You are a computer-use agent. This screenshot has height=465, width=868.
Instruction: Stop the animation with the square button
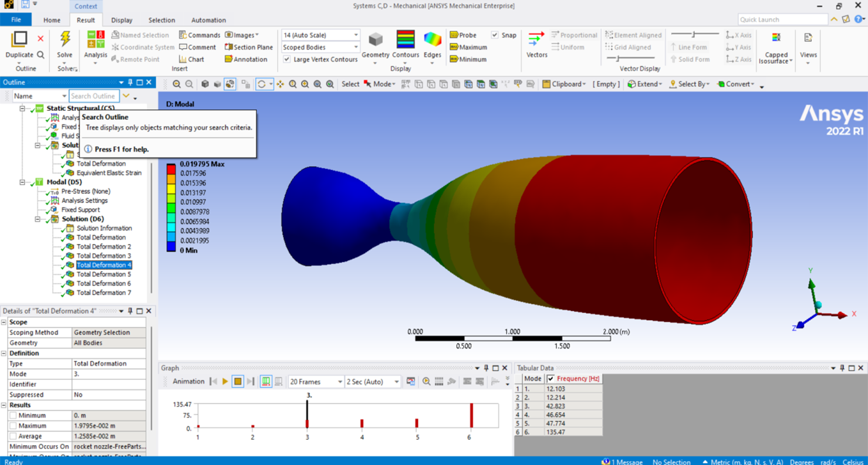tap(238, 382)
